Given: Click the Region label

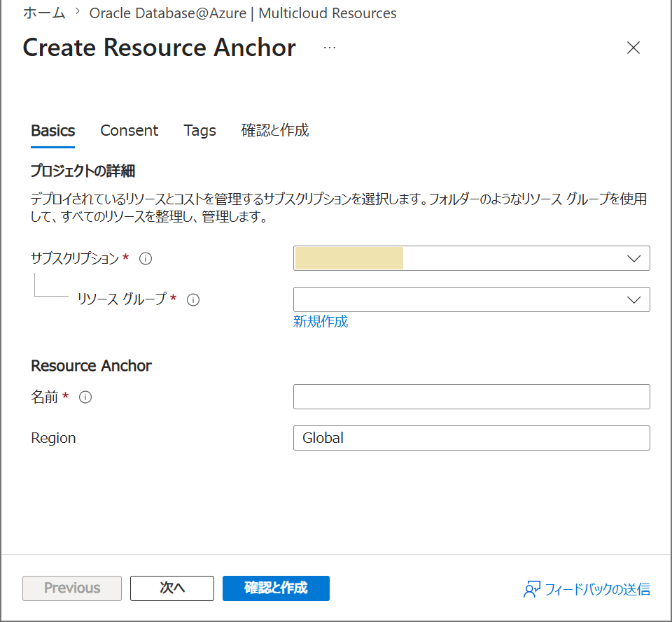Looking at the screenshot, I should (53, 438).
